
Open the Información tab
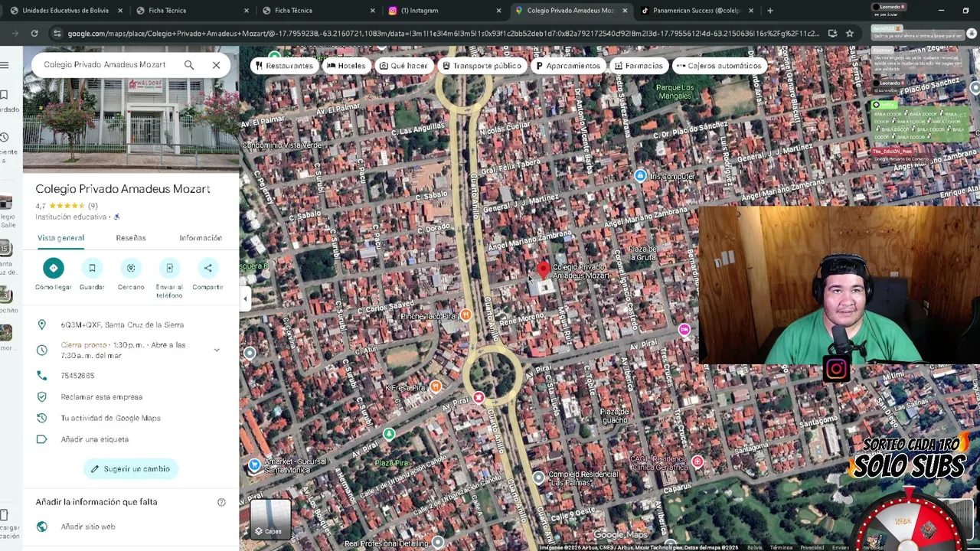[201, 238]
